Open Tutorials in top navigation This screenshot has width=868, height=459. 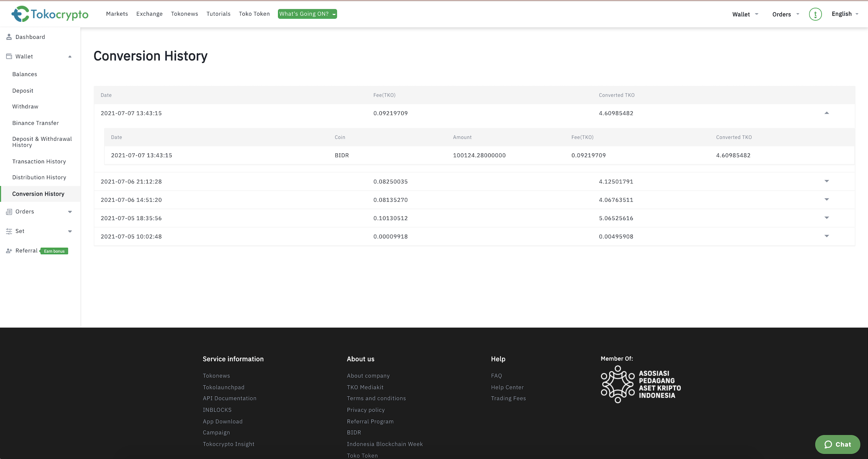[x=218, y=14]
